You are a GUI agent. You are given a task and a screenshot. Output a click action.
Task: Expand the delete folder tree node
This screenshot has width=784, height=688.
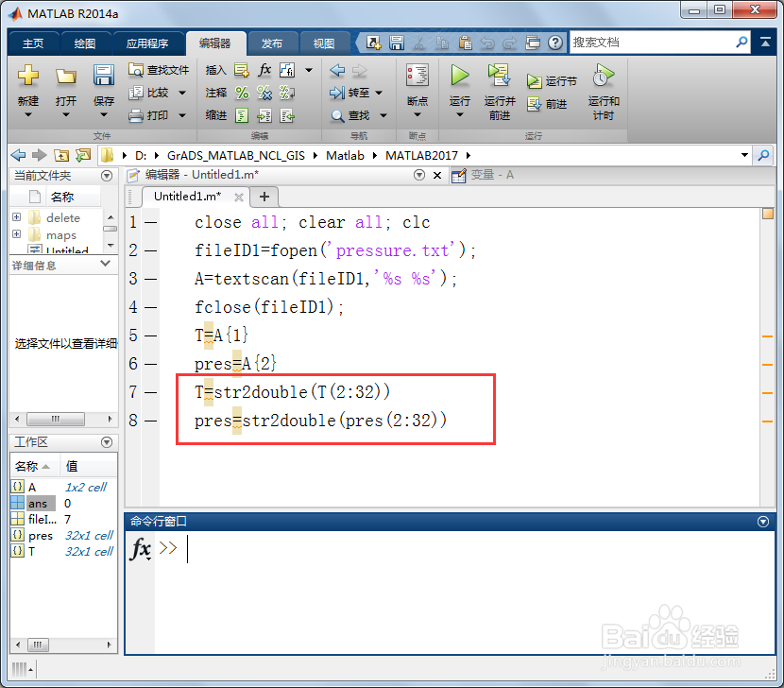[16, 217]
